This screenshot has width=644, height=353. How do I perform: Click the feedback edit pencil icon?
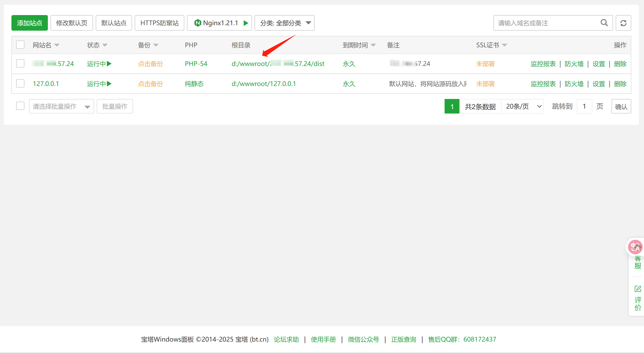tap(638, 289)
